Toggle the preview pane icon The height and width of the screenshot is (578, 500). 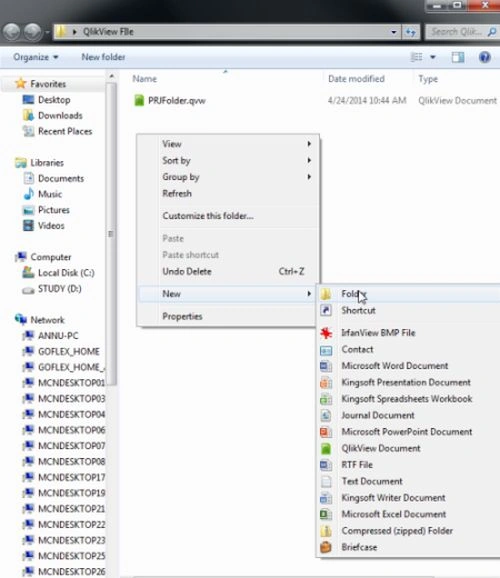pyautogui.click(x=458, y=57)
